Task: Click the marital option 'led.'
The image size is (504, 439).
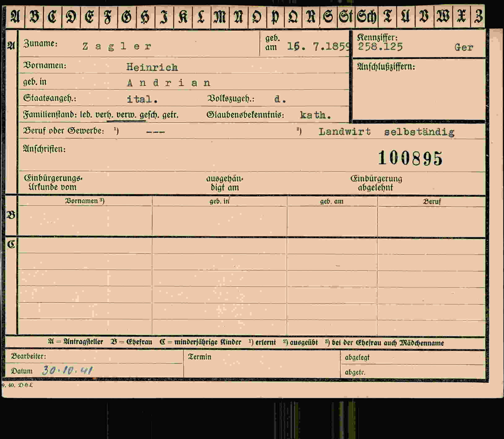Action: pyautogui.click(x=86, y=115)
